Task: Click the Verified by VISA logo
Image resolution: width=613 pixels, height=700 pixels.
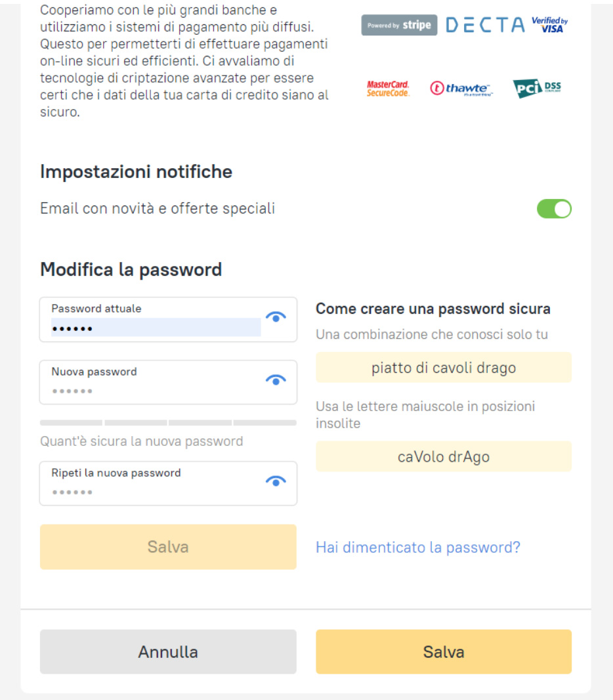Action: pyautogui.click(x=549, y=25)
